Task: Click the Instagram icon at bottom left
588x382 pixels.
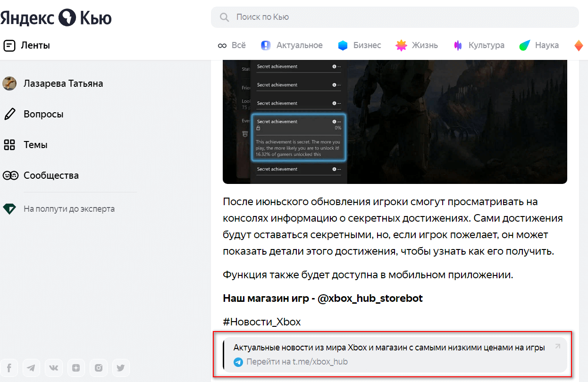Action: (98, 367)
